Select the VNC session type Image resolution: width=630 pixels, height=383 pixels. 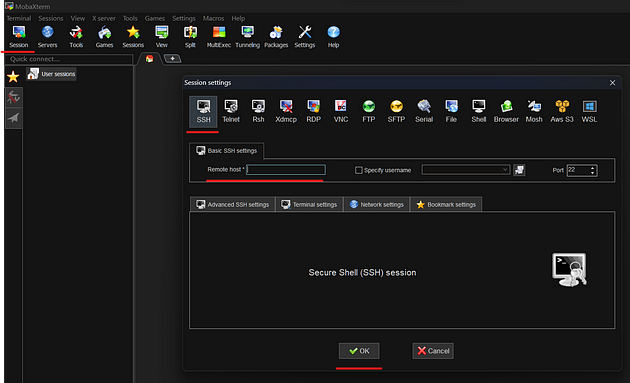click(x=341, y=111)
